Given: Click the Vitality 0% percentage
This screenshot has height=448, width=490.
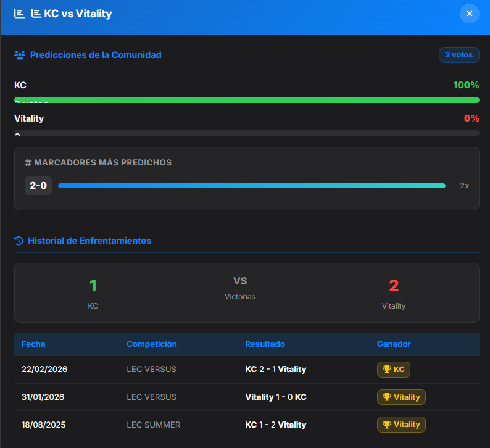Looking at the screenshot, I should (x=471, y=118).
